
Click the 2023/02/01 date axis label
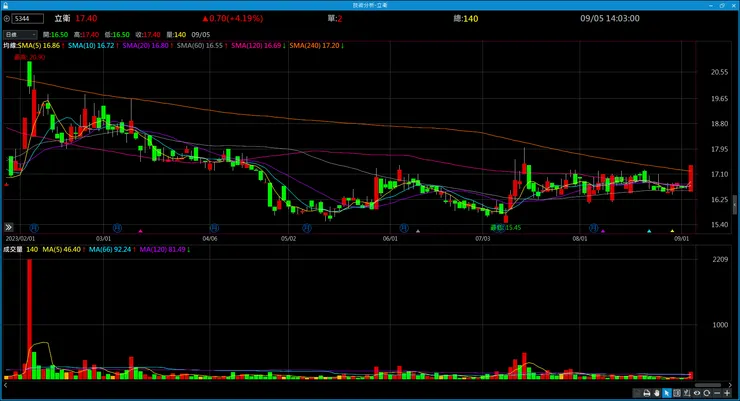click(20, 239)
